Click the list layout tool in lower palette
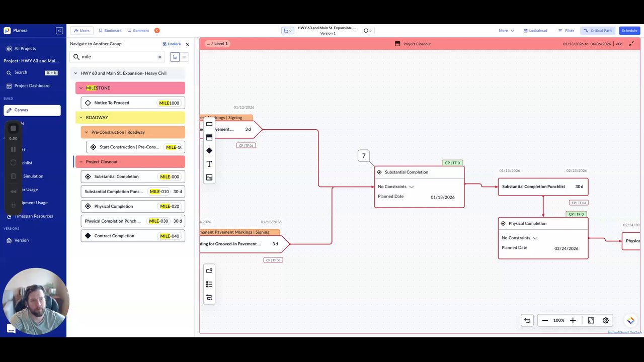Viewport: 644px width, 362px height. [x=209, y=285]
